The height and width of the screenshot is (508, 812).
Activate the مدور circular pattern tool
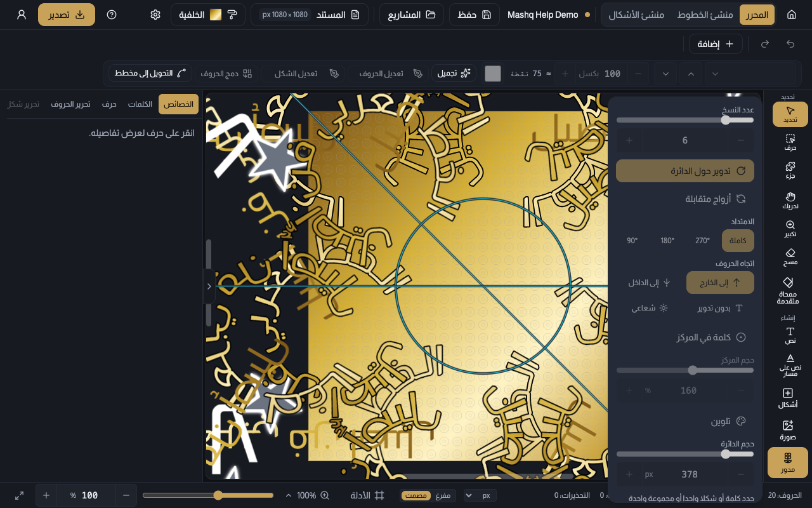(x=787, y=463)
